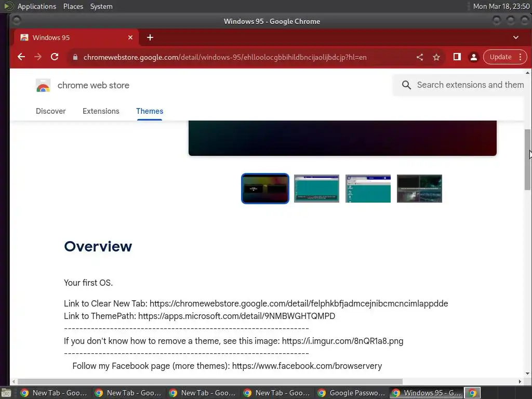Screen dimensions: 532x399
Task: Click the Update button in Chrome toolbar
Action: (x=500, y=57)
